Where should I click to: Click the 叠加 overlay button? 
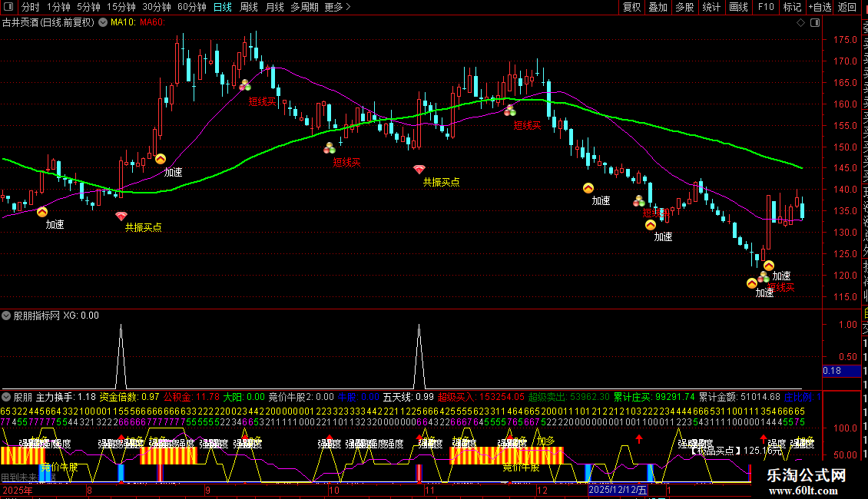[x=658, y=7]
